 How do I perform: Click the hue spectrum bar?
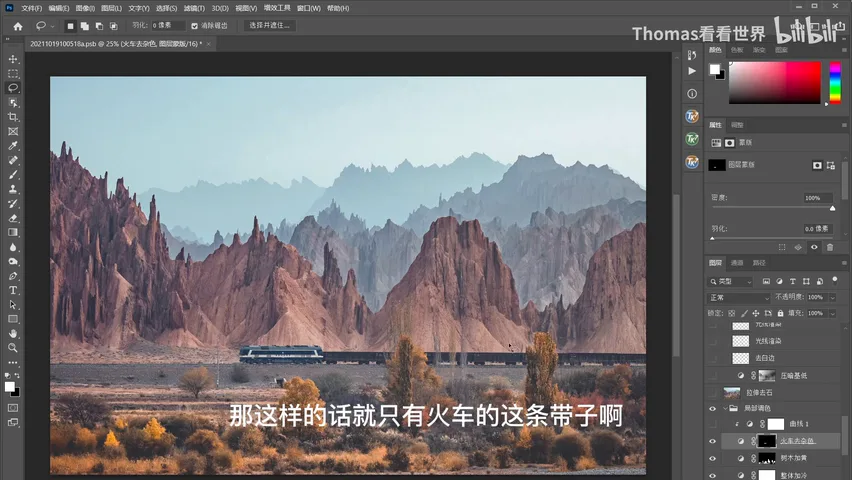[x=835, y=82]
